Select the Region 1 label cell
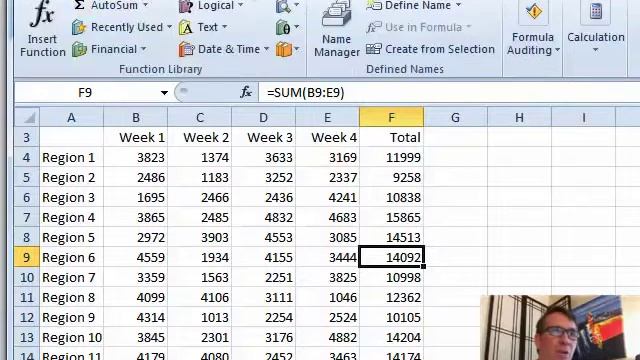 pyautogui.click(x=71, y=158)
